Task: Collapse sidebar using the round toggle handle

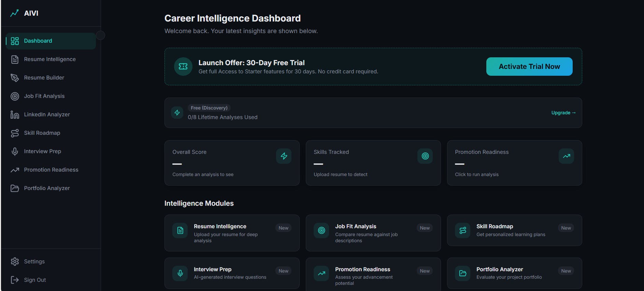Action: tap(100, 35)
